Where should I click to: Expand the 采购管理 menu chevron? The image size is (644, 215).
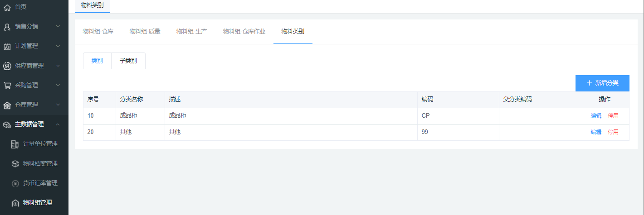point(58,85)
